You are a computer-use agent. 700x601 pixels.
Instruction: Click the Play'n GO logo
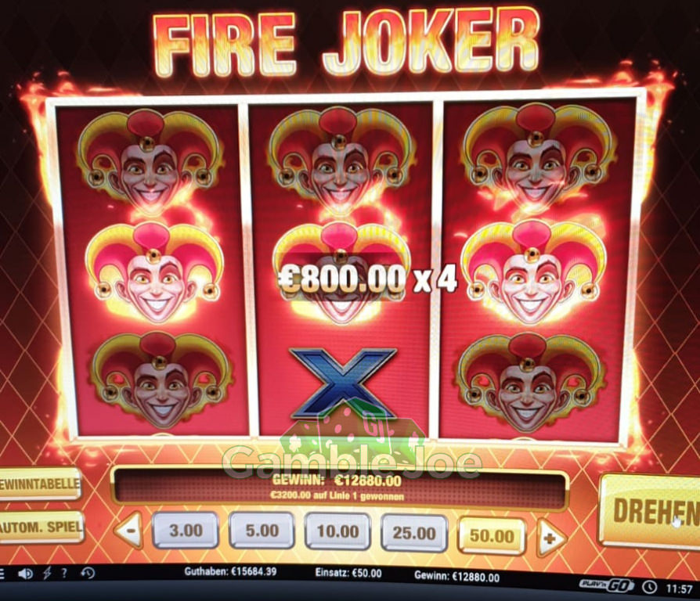pos(606,585)
